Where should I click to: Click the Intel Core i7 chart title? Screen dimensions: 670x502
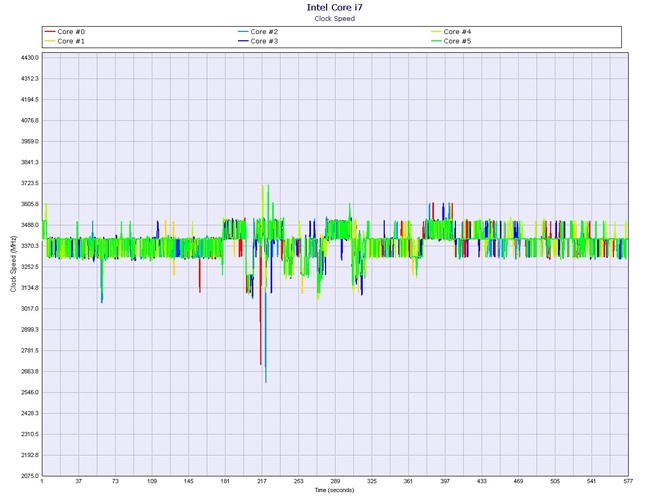coord(335,7)
